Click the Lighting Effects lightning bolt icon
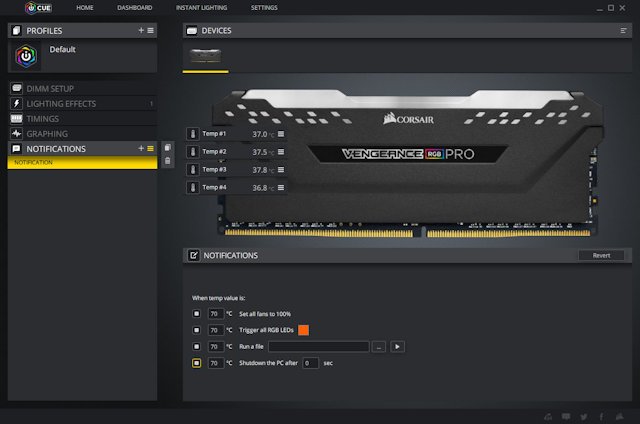Image resolution: width=640 pixels, height=424 pixels. [x=17, y=103]
